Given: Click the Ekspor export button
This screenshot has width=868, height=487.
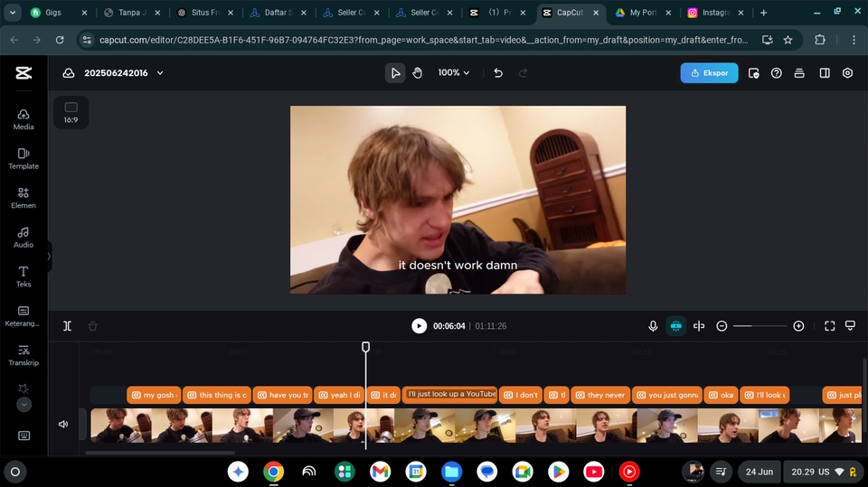Looking at the screenshot, I should (709, 73).
